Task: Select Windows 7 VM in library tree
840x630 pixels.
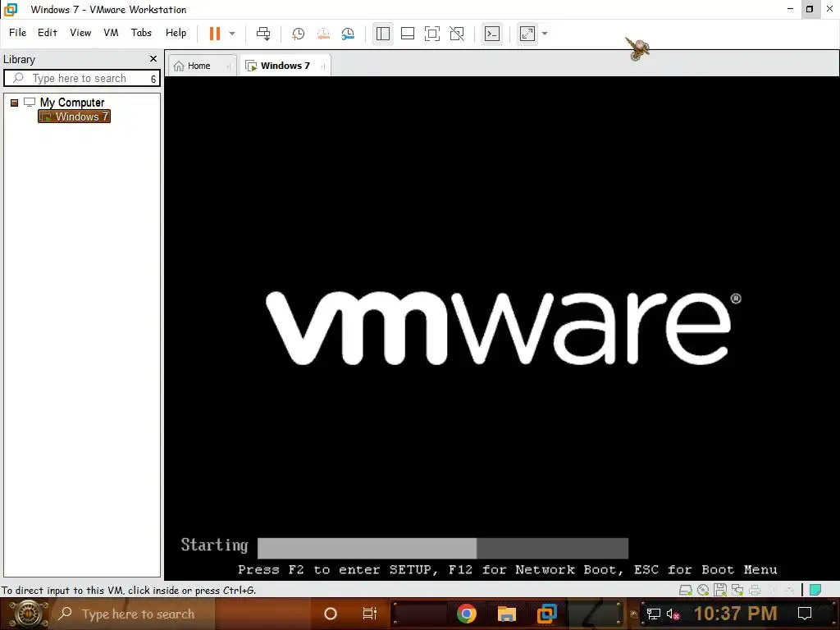Action: click(75, 116)
